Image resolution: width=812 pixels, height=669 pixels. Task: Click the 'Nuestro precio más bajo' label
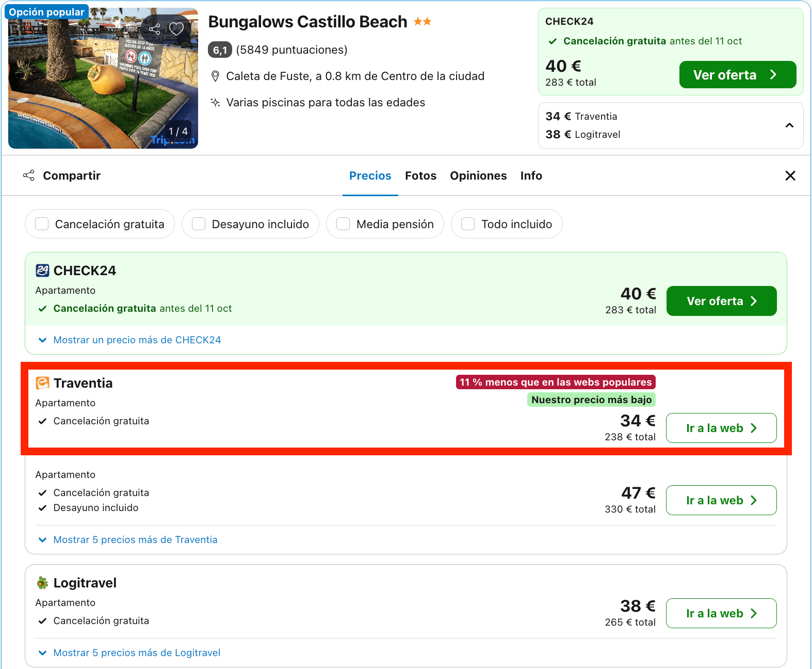591,400
